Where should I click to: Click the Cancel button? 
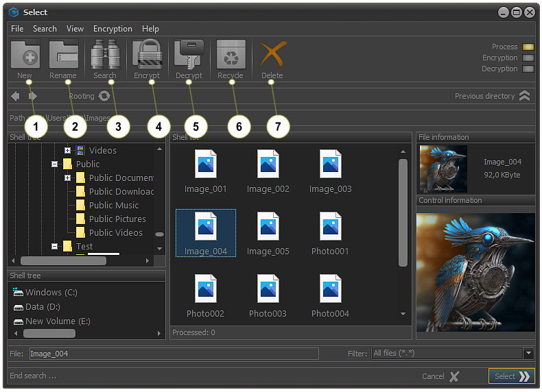pos(440,376)
